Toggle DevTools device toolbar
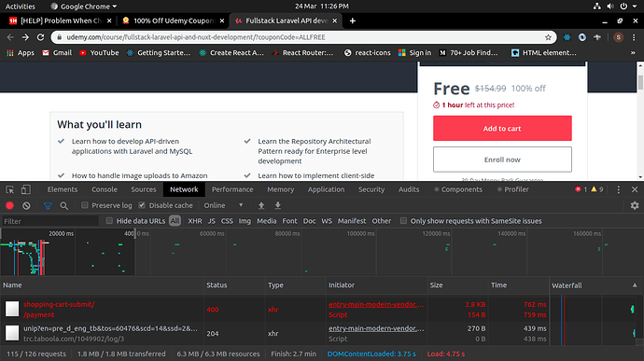The image size is (644, 361). (25, 189)
